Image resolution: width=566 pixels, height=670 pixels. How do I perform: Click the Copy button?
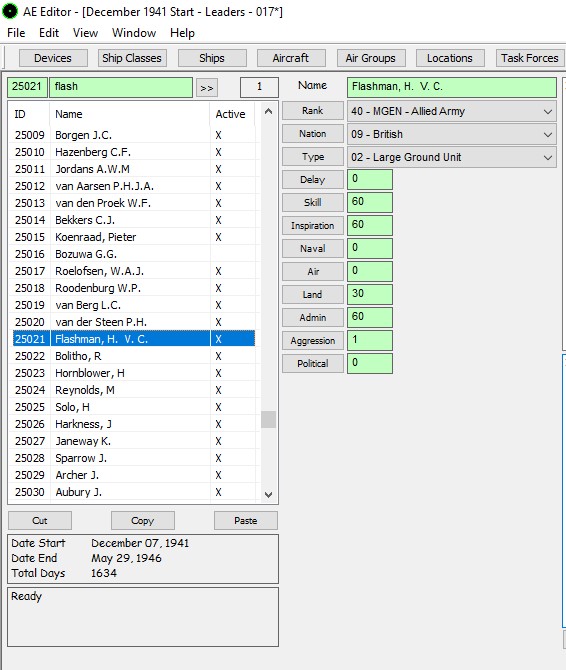[143, 521]
